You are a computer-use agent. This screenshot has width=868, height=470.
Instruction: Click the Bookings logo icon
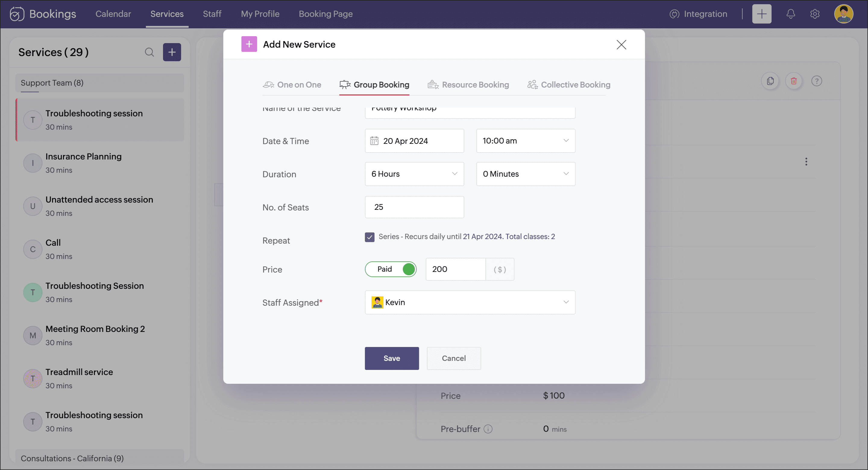[x=17, y=14]
